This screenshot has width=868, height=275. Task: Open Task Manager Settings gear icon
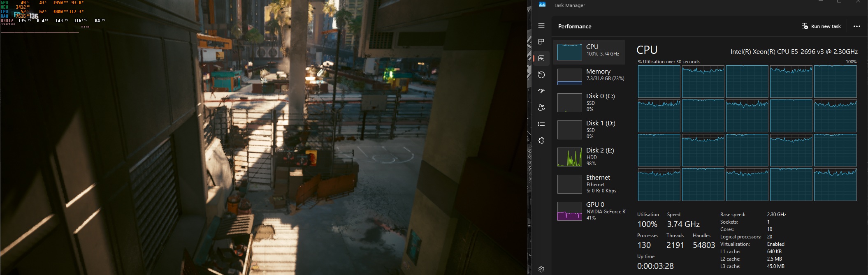(x=541, y=269)
